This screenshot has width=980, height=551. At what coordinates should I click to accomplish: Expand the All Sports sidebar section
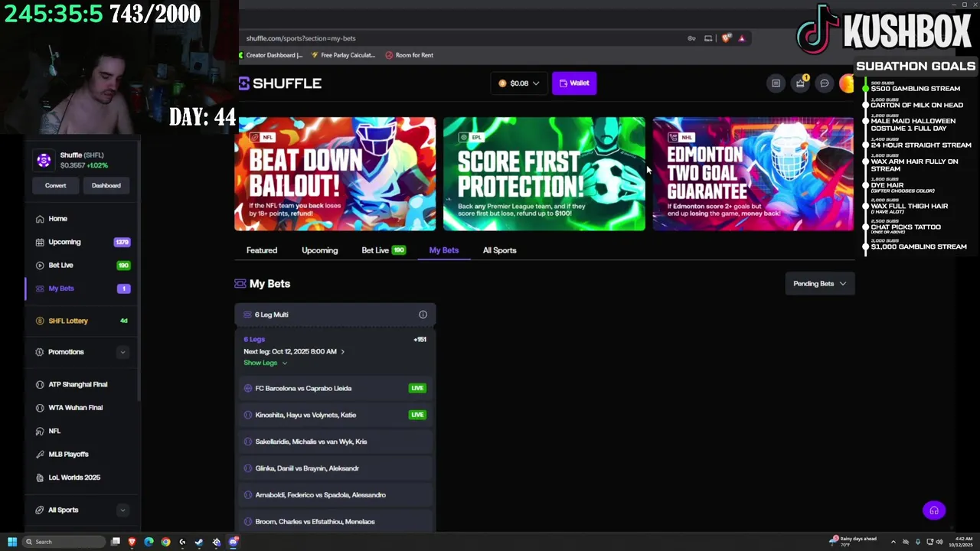click(122, 510)
